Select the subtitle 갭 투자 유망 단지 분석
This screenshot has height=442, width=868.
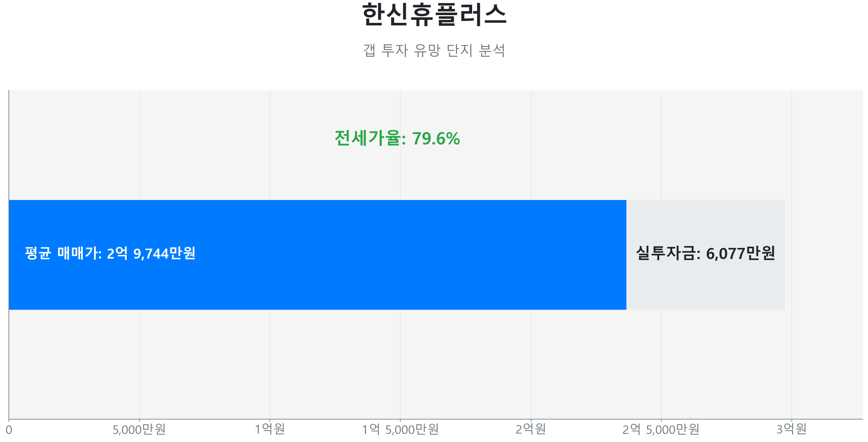click(x=434, y=50)
